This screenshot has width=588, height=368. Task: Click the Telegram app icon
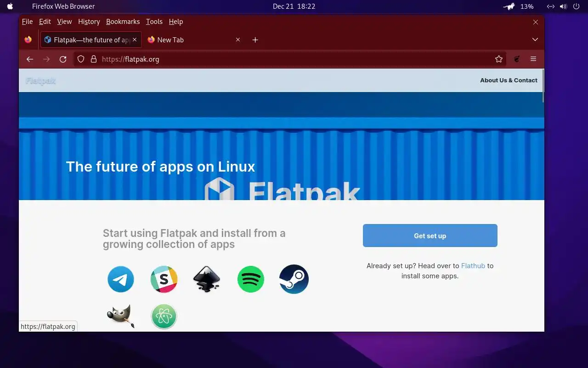click(x=121, y=279)
